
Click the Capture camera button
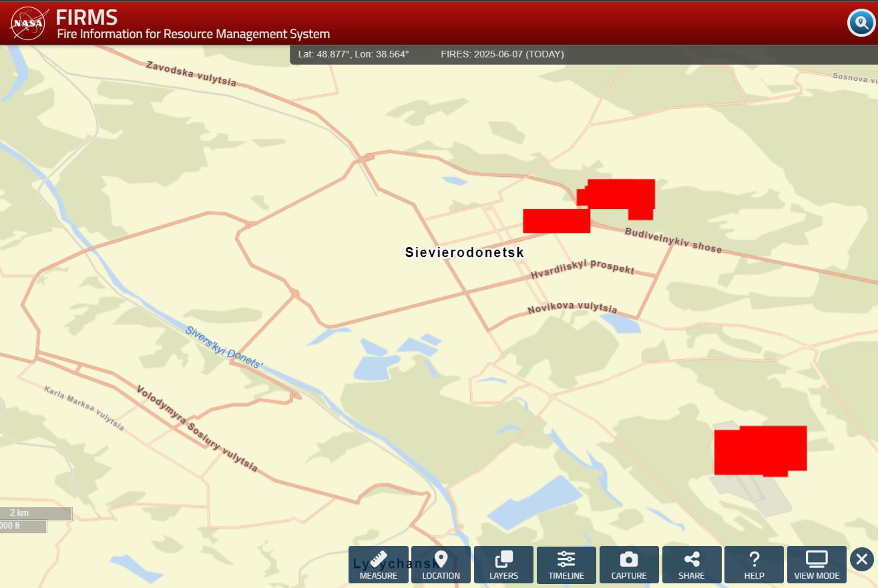[629, 565]
